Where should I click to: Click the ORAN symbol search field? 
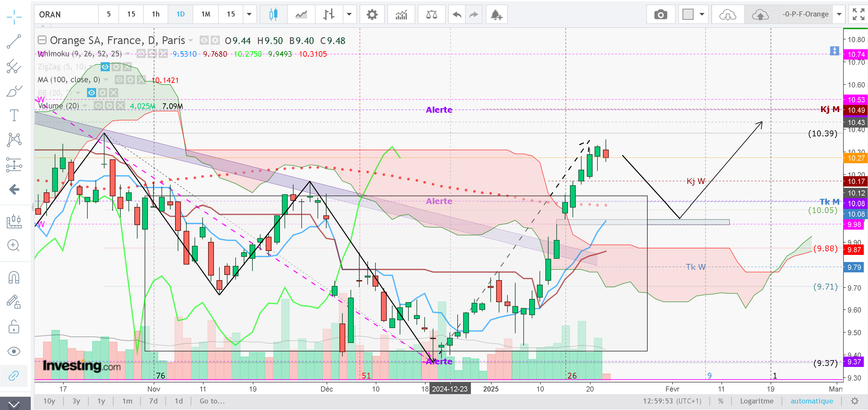pos(66,14)
